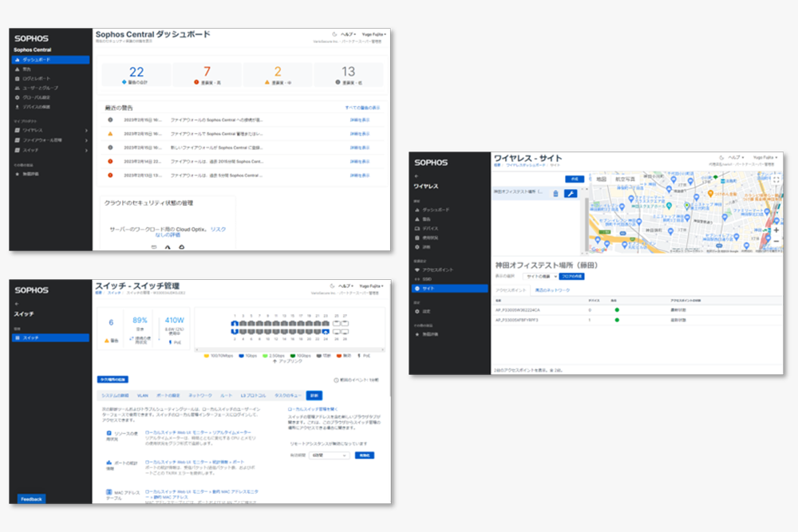Expand the ワイヤレス product chevron in the dashboard sidebar
Screen dimensions: 798x532
(x=86, y=131)
